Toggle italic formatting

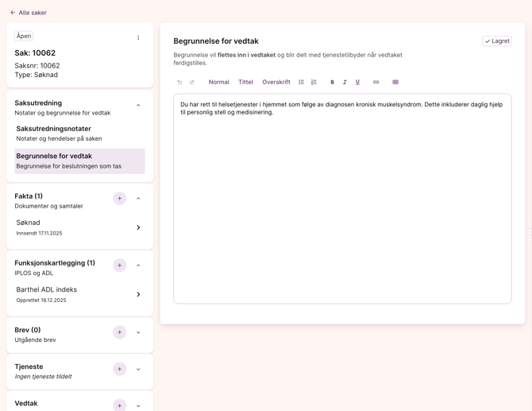[345, 82]
